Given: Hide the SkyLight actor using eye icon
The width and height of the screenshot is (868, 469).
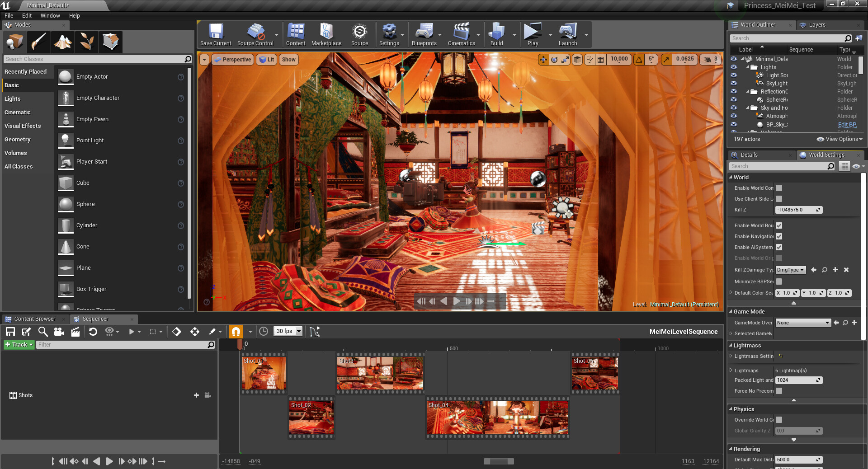Looking at the screenshot, I should (x=734, y=84).
